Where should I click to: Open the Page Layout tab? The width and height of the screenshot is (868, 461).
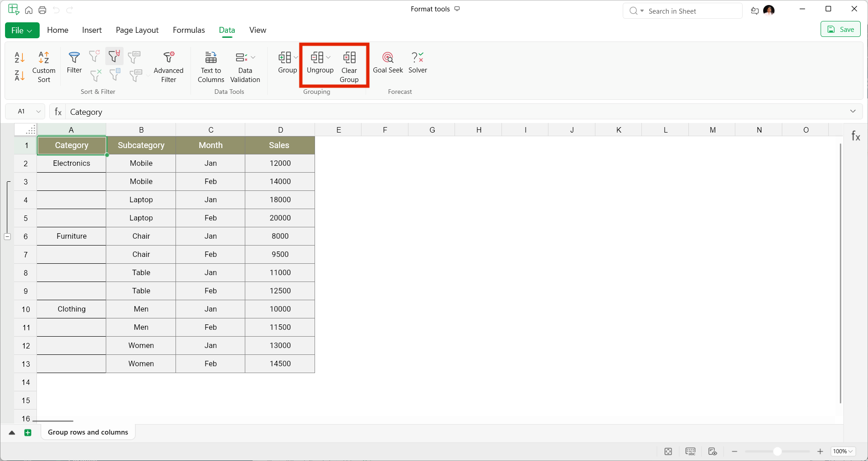[137, 30]
